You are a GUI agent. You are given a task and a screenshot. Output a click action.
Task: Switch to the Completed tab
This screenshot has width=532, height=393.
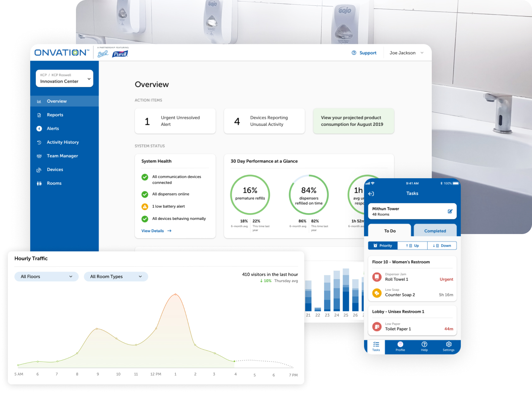click(435, 231)
